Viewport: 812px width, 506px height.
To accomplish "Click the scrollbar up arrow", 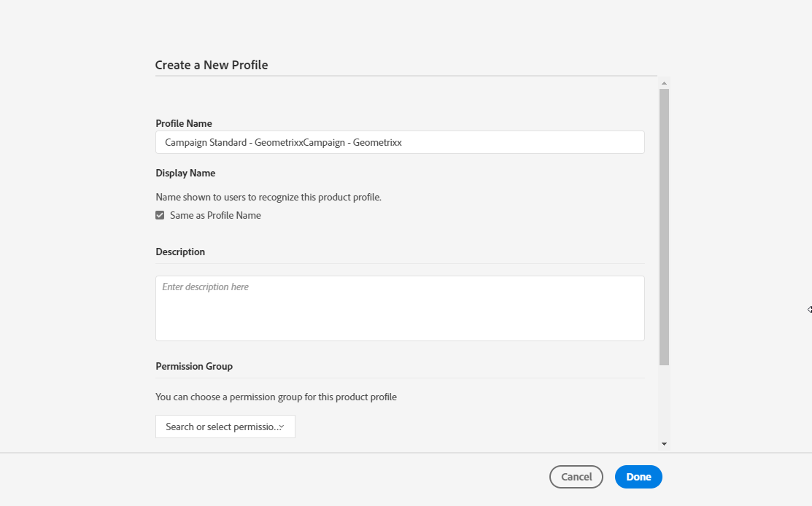I will 664,83.
